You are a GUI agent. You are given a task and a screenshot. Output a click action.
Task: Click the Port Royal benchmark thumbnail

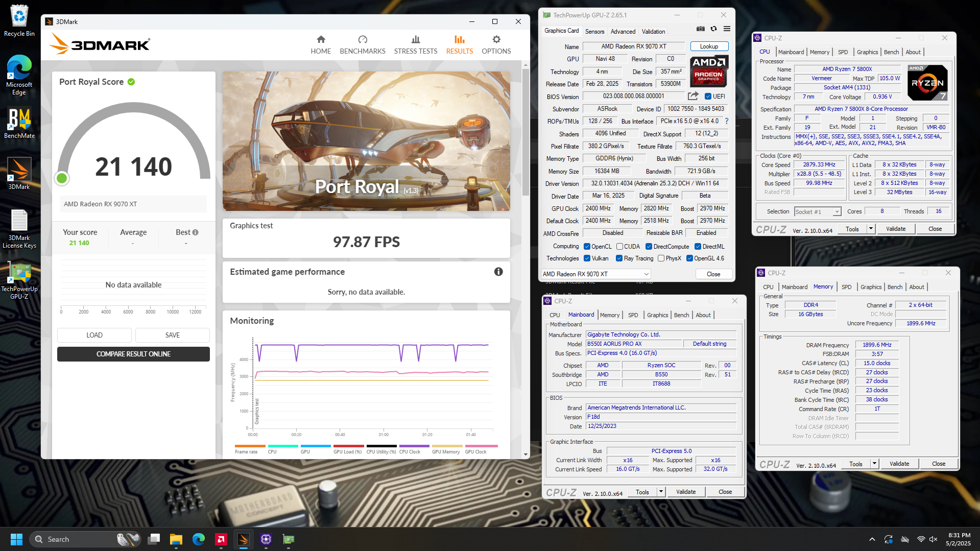[366, 141]
